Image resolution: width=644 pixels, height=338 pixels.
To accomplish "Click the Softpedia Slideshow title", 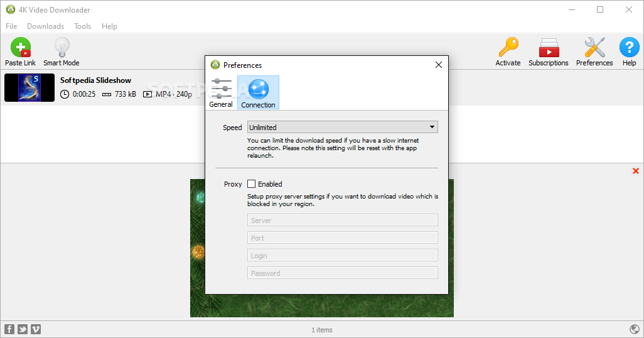I will coord(95,80).
